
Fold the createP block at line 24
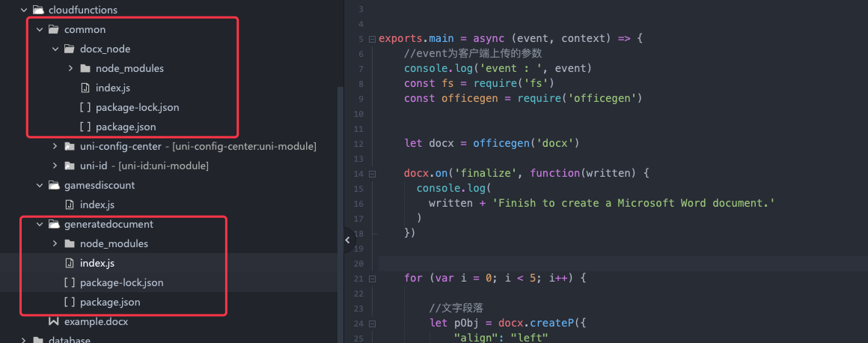(x=372, y=323)
